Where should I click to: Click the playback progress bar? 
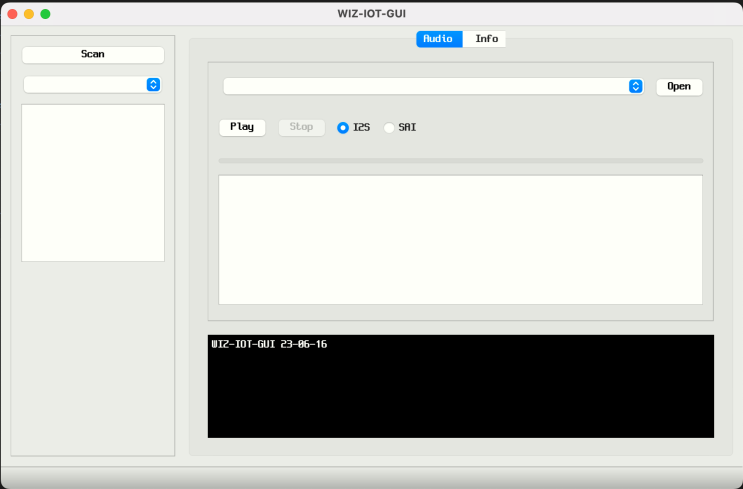click(461, 161)
